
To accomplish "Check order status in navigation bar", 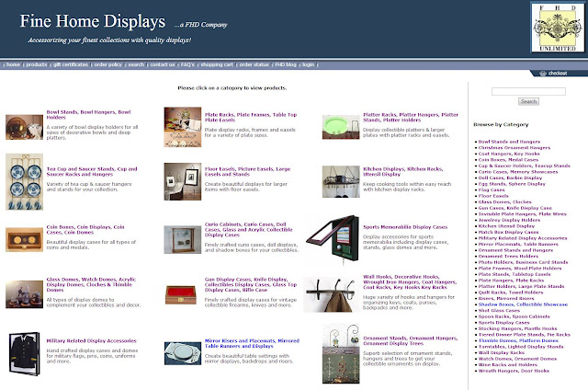I will 254,64.
